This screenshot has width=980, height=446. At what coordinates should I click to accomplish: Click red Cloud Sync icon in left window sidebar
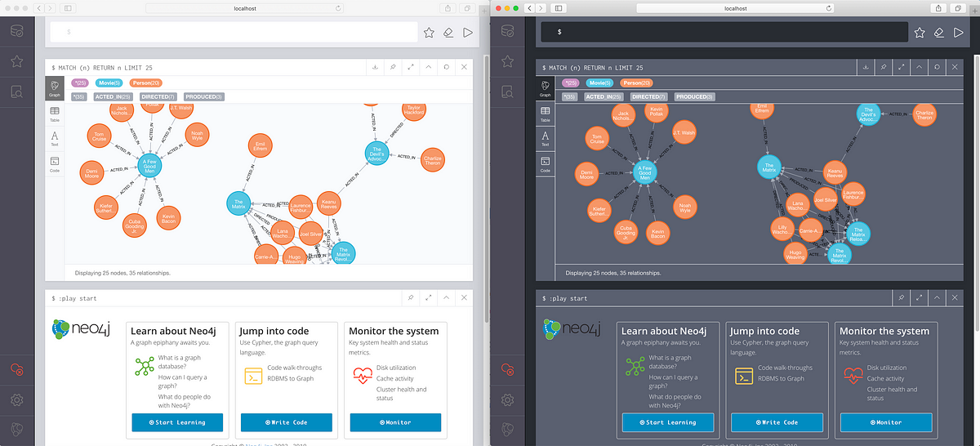click(17, 370)
